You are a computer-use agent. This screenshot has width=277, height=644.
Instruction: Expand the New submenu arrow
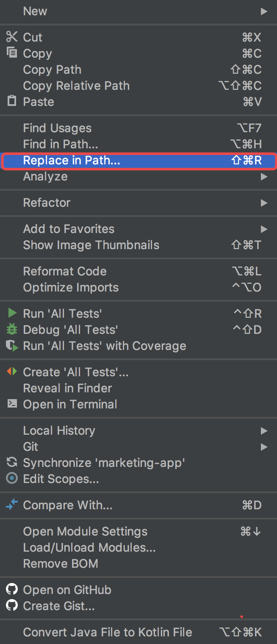(x=264, y=11)
